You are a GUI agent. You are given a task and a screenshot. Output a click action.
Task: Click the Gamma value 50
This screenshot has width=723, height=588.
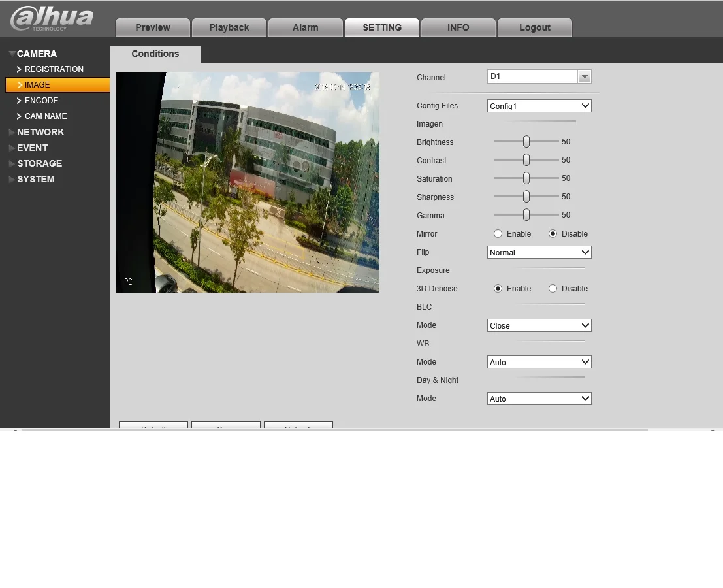566,215
